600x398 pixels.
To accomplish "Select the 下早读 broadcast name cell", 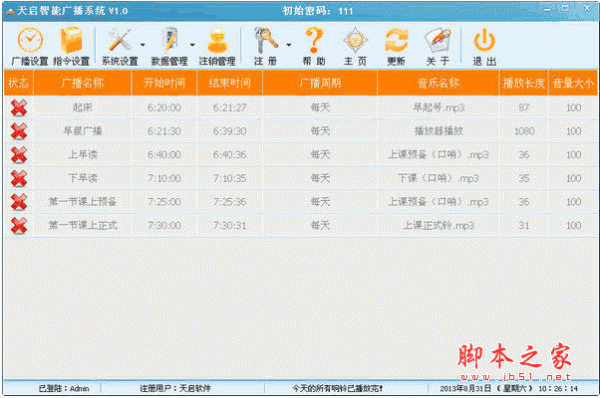I will [83, 178].
